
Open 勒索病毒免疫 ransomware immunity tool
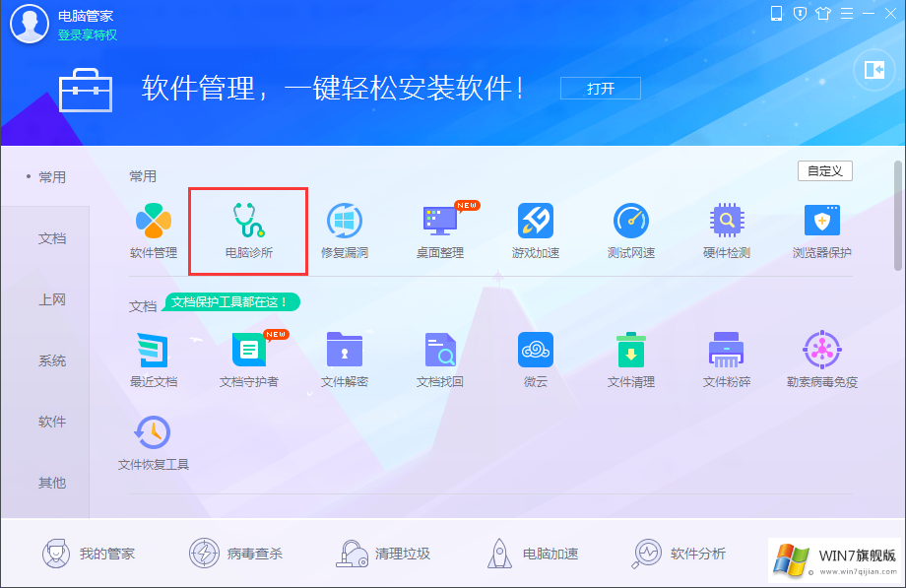[822, 359]
